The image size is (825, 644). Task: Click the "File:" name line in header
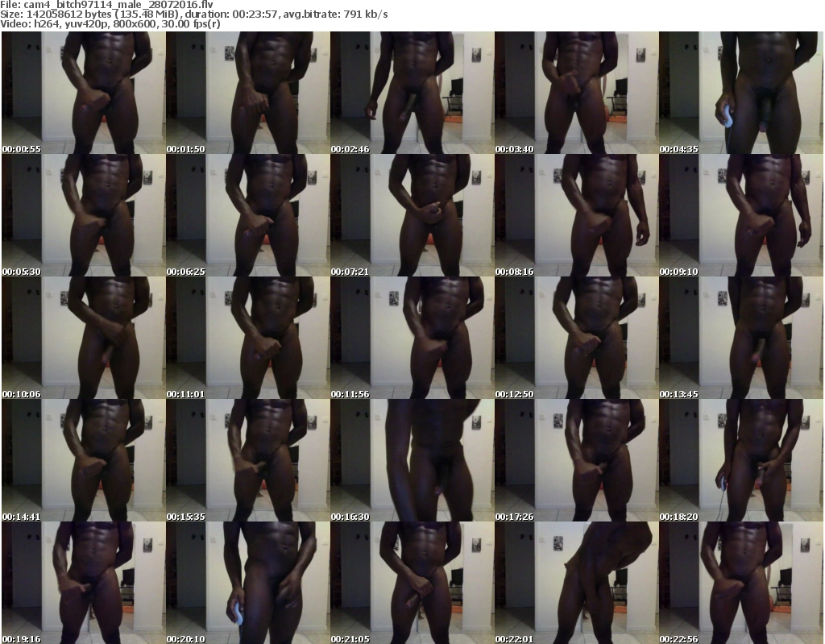point(106,5)
